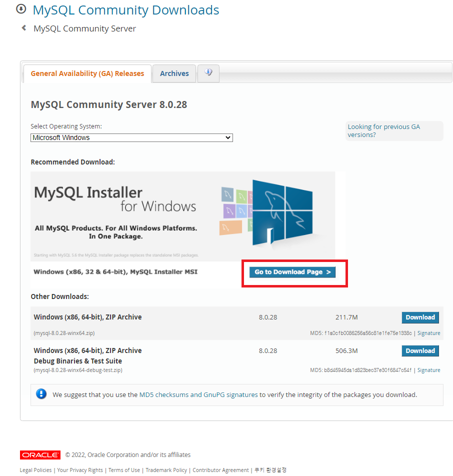Select the (mysql-8.0.28-winx64.zip) filename text
453x476 pixels.
[64, 333]
